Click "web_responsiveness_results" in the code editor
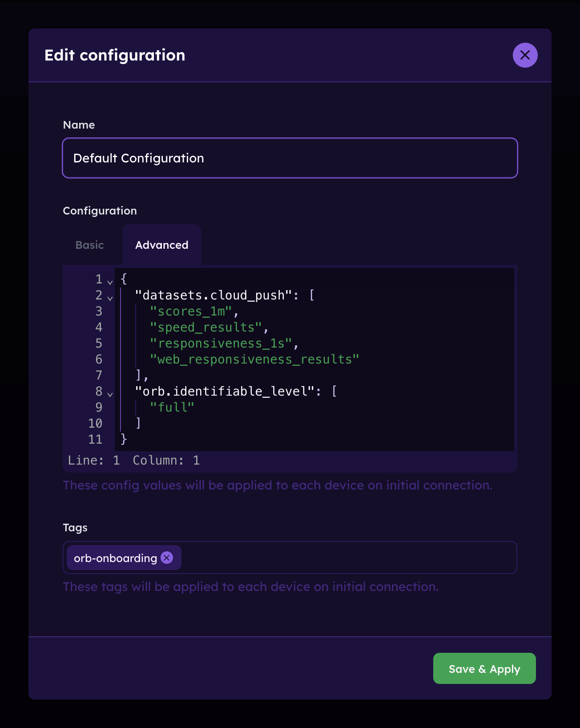 tap(254, 360)
